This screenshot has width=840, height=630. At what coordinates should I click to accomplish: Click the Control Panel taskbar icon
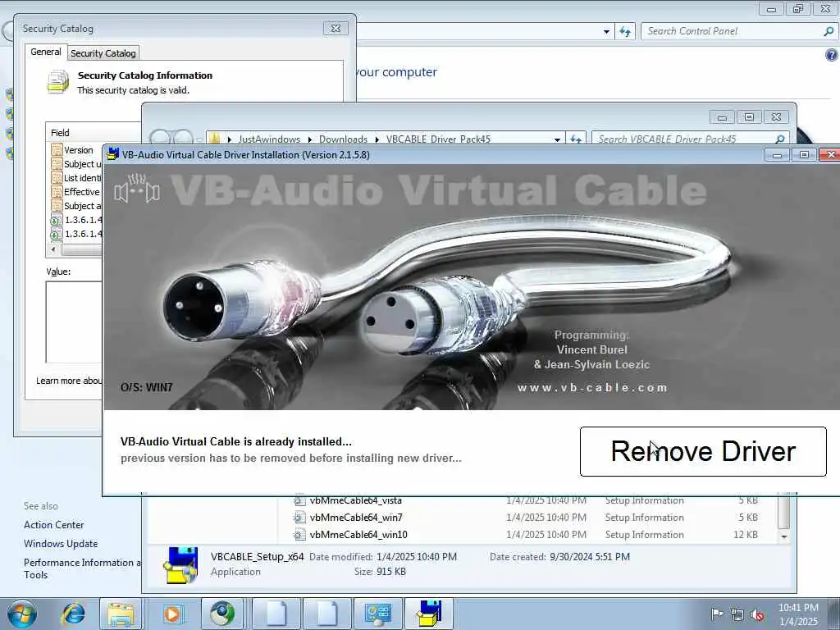pyautogui.click(x=378, y=614)
